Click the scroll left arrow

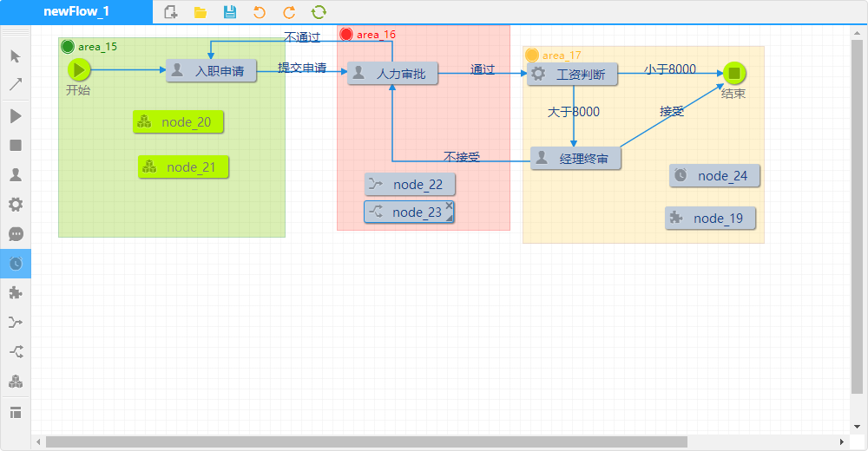pos(38,441)
